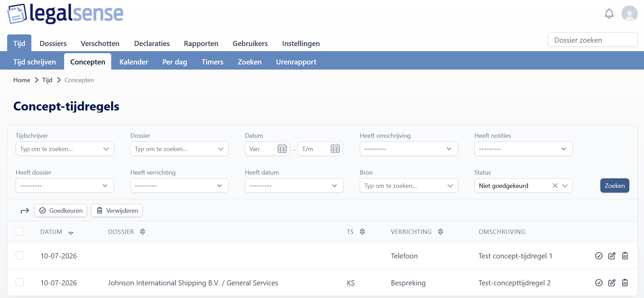
Task: Edit the Test concept-tijdregel 1 row
Action: click(x=612, y=256)
